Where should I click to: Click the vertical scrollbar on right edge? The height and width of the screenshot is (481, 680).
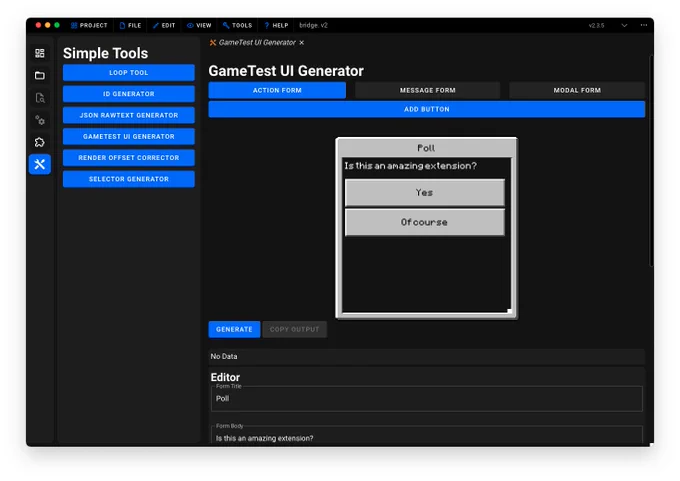click(x=651, y=160)
